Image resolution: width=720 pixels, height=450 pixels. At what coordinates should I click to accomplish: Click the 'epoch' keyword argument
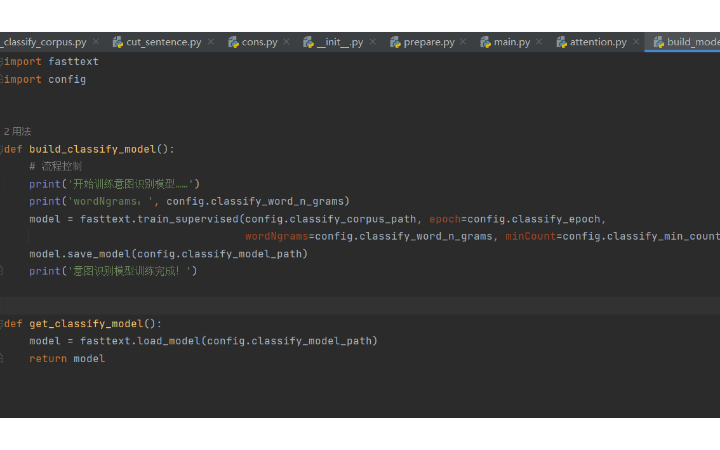pos(445,219)
